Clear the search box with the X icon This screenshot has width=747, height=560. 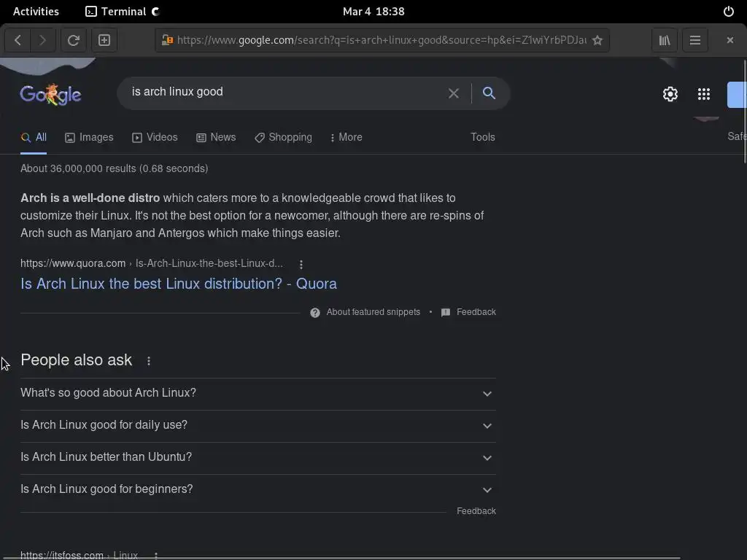[x=454, y=93]
